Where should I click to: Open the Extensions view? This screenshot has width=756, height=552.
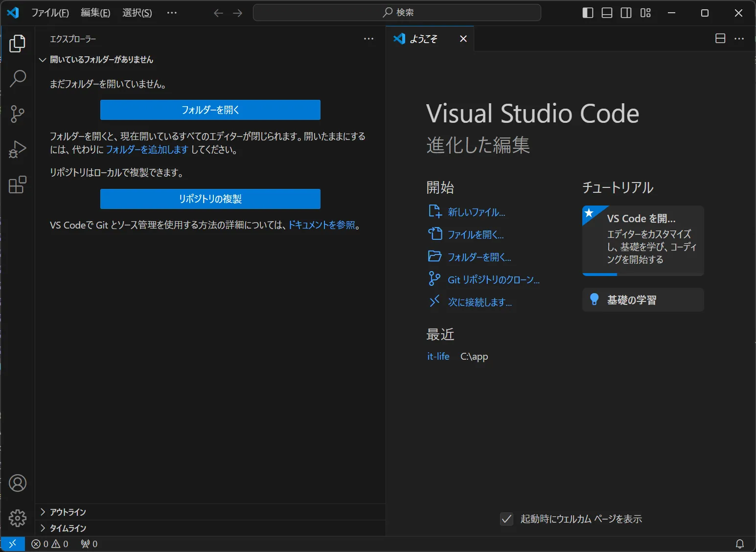(18, 184)
